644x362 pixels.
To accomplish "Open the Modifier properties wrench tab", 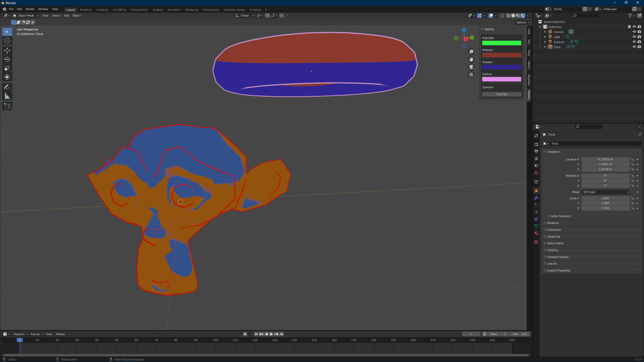I will 536,198.
